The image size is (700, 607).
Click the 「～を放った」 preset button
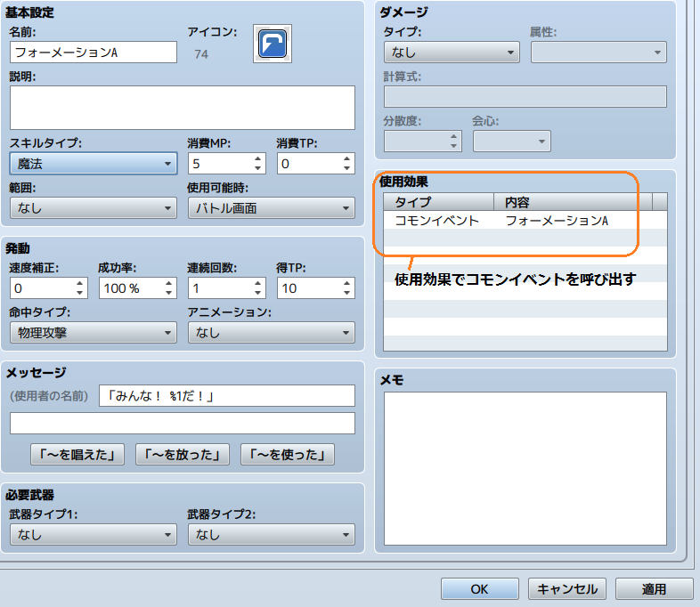tap(183, 455)
